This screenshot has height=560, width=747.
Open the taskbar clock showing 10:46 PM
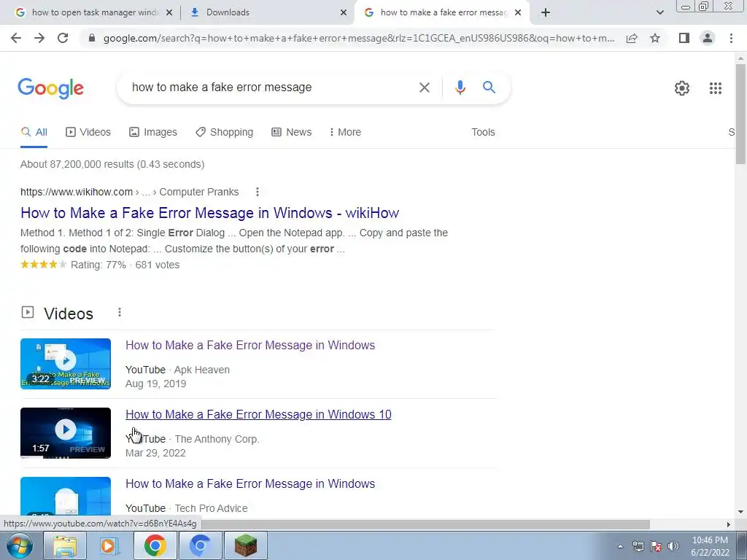coord(710,546)
